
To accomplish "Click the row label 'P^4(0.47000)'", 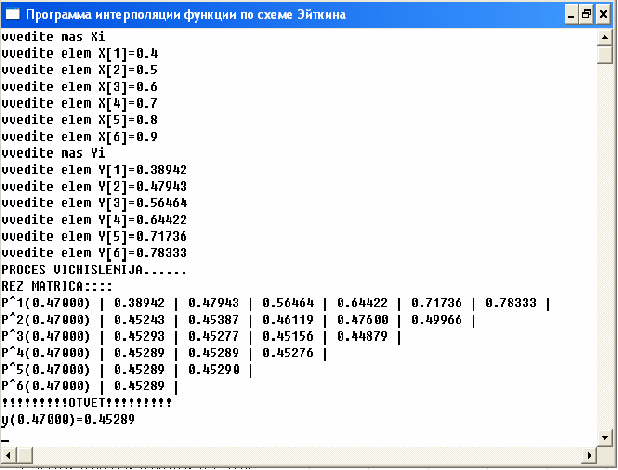I will [46, 353].
